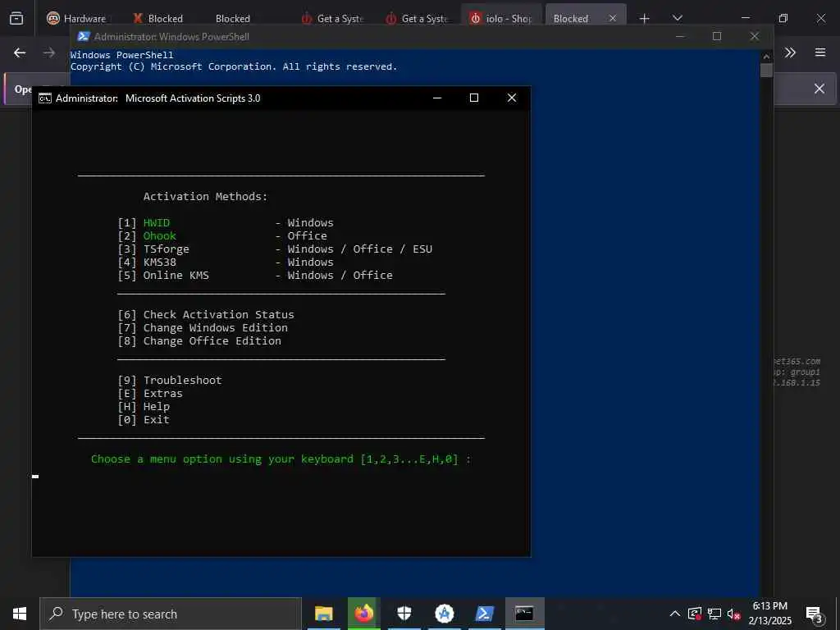Click the Type here to search box
Screen dimensions: 840x630
pos(171,614)
